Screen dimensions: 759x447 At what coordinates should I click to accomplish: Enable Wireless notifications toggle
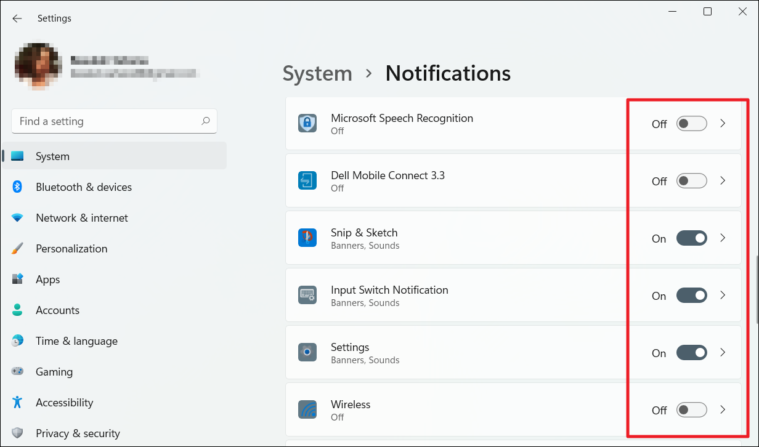pyautogui.click(x=691, y=410)
